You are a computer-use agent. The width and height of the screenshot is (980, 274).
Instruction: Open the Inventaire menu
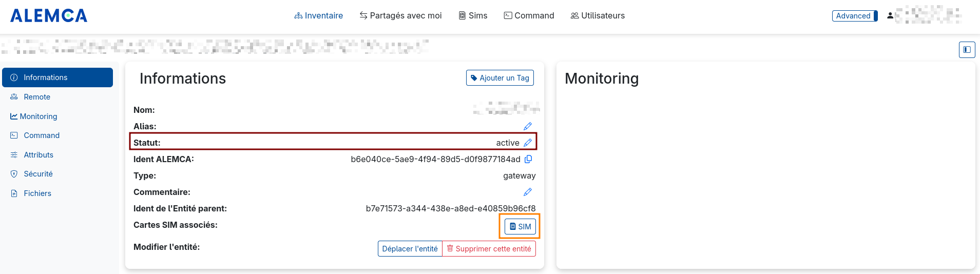[318, 16]
